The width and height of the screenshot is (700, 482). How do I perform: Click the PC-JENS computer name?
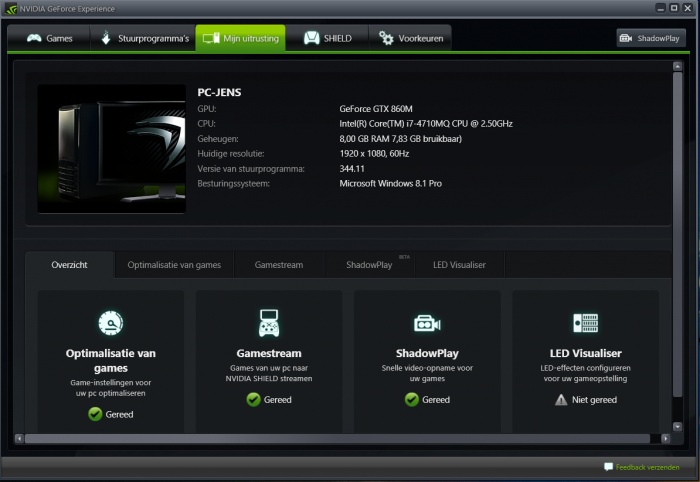point(219,92)
